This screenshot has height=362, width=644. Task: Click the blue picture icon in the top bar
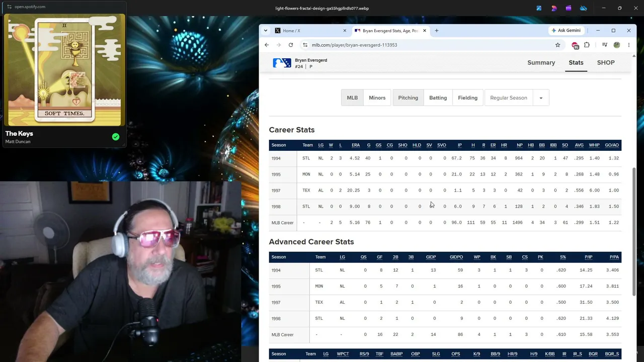point(539,8)
